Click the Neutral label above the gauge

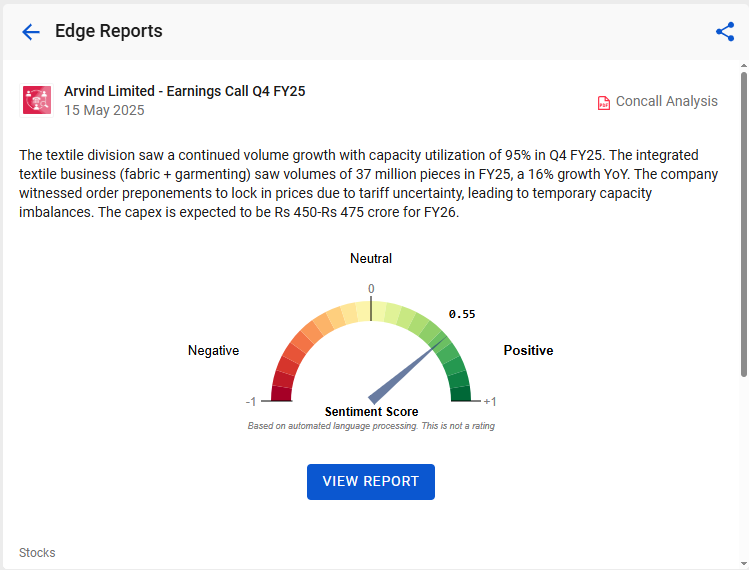[371, 258]
